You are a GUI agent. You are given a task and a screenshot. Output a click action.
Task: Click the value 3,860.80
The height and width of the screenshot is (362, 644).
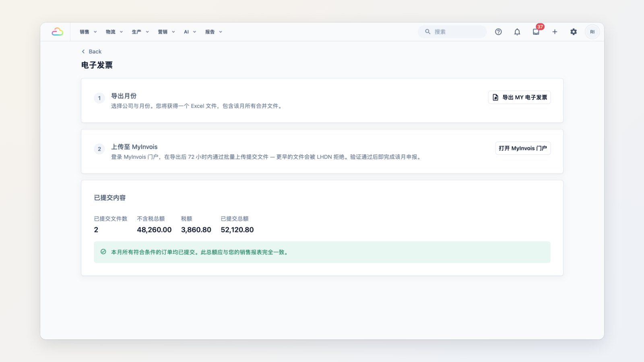pos(196,230)
